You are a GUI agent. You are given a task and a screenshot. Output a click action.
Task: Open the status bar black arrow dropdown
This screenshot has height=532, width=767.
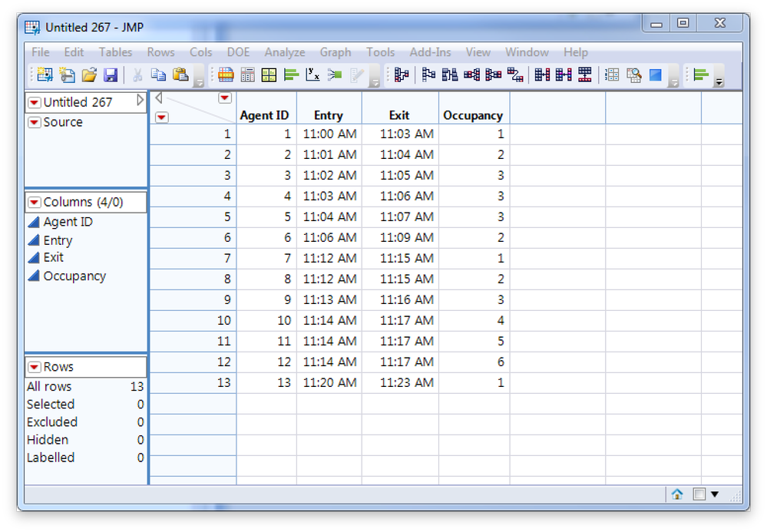pyautogui.click(x=715, y=494)
